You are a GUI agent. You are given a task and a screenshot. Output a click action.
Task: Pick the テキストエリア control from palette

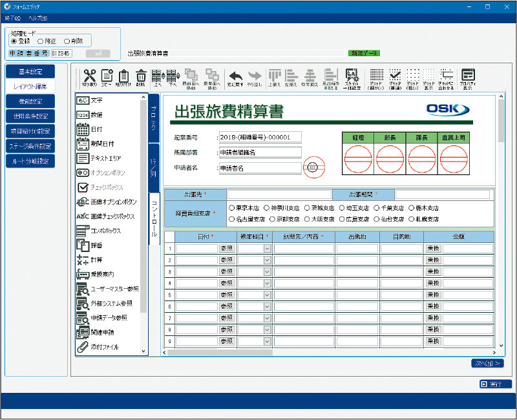click(x=99, y=158)
